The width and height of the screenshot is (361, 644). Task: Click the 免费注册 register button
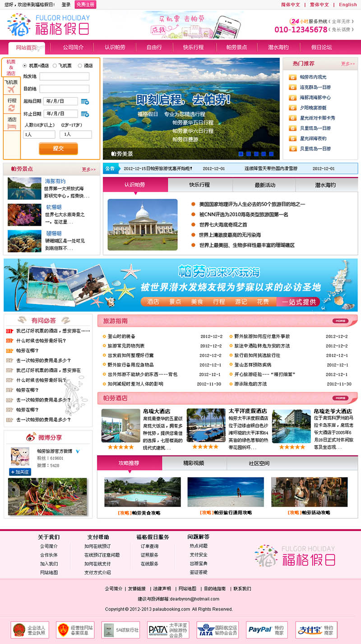coord(85,5)
